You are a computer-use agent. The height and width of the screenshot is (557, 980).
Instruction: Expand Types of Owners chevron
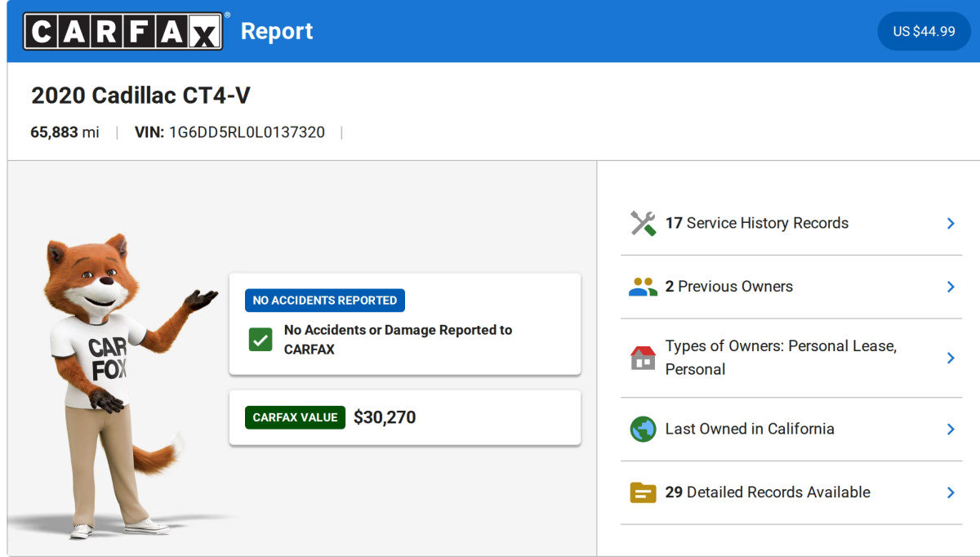(951, 358)
